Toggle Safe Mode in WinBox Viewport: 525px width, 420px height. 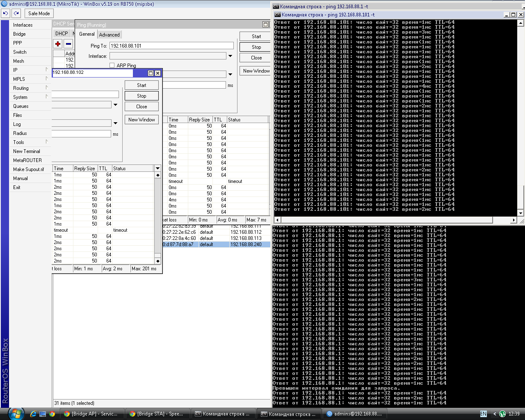(x=39, y=14)
